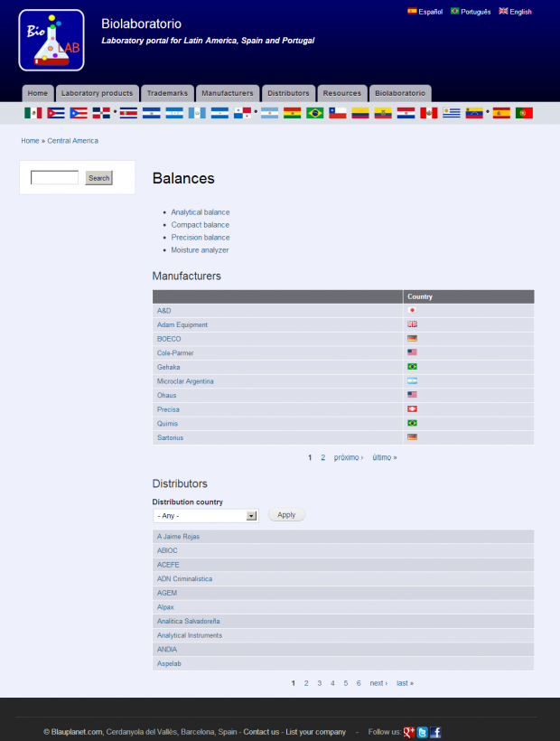The height and width of the screenshot is (741, 560).
Task: Choose the Ecuador flag
Action: [x=383, y=113]
